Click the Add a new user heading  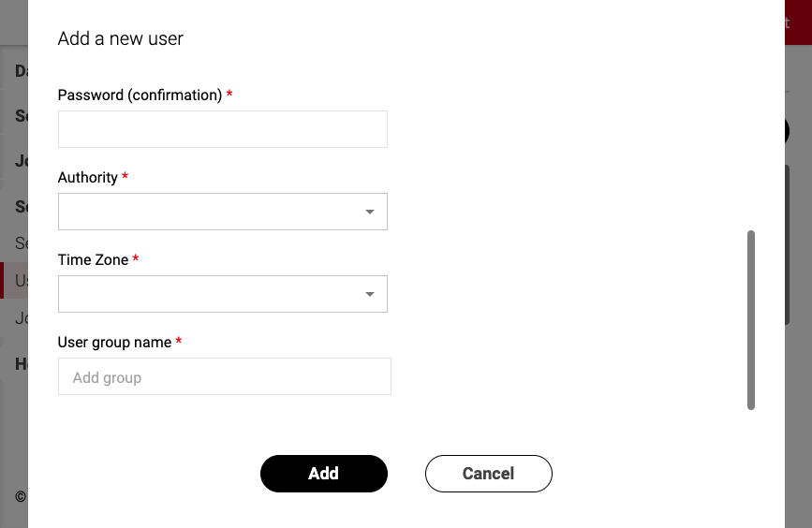pyautogui.click(x=121, y=38)
